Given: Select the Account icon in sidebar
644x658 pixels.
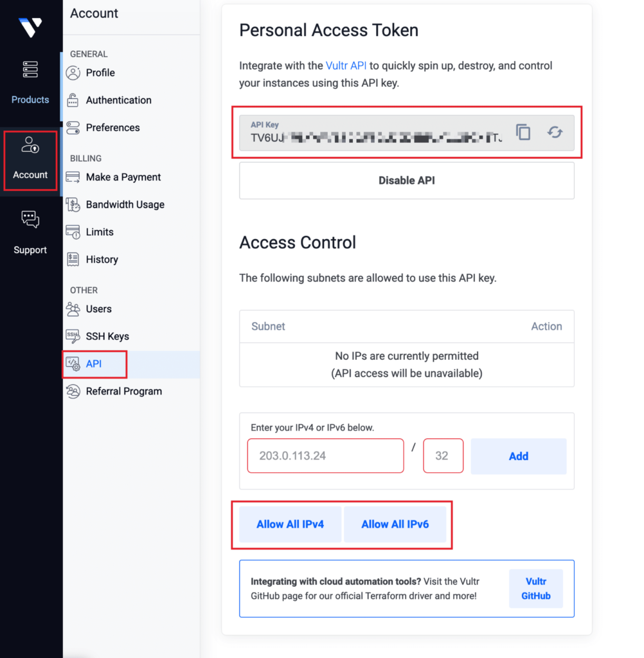Looking at the screenshot, I should 30,159.
